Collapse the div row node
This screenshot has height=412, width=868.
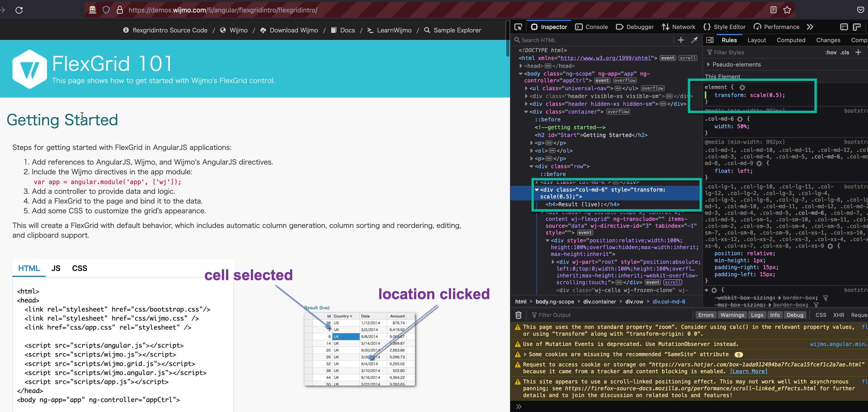pos(532,166)
